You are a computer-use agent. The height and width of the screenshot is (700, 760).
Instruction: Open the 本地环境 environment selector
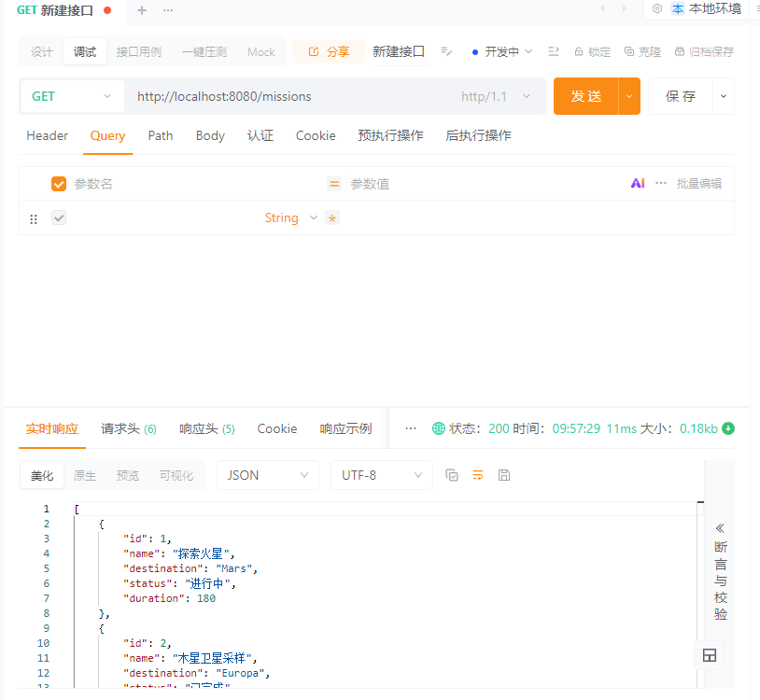tap(707, 8)
